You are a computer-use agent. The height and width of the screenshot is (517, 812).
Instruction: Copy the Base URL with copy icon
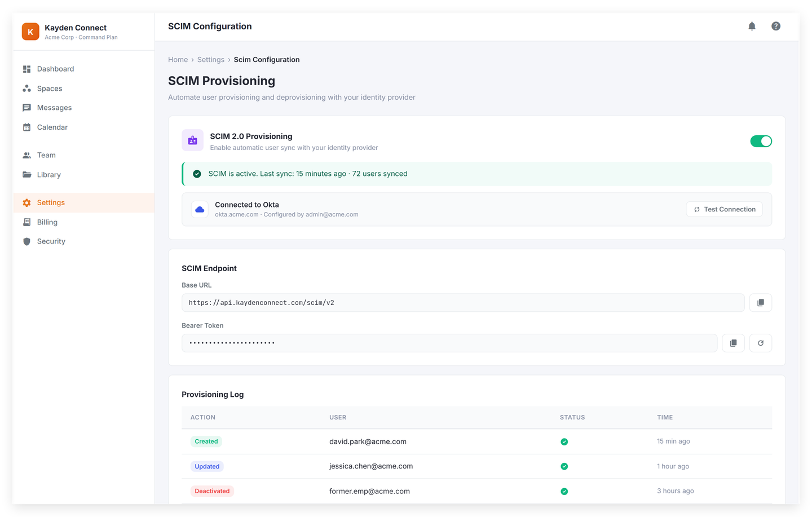(760, 303)
